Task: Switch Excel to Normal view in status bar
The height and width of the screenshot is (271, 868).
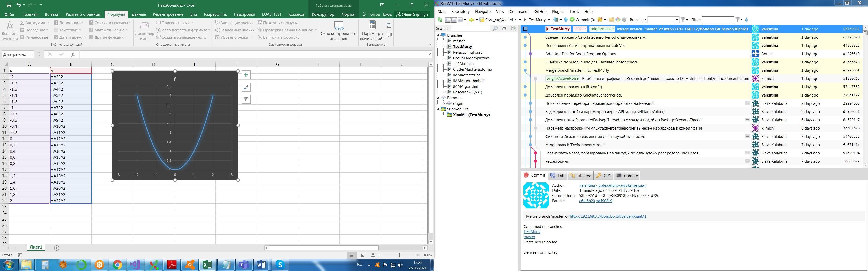Action: point(352,255)
